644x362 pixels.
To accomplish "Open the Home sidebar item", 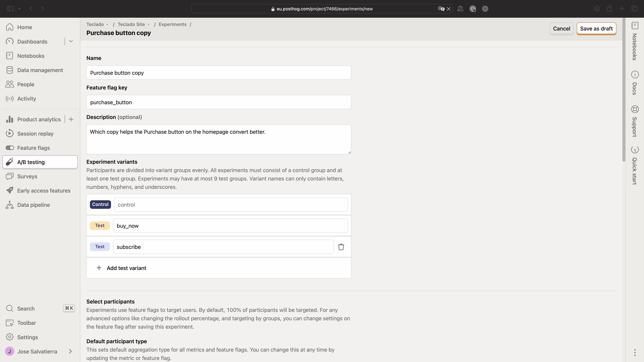I will (40, 27).
